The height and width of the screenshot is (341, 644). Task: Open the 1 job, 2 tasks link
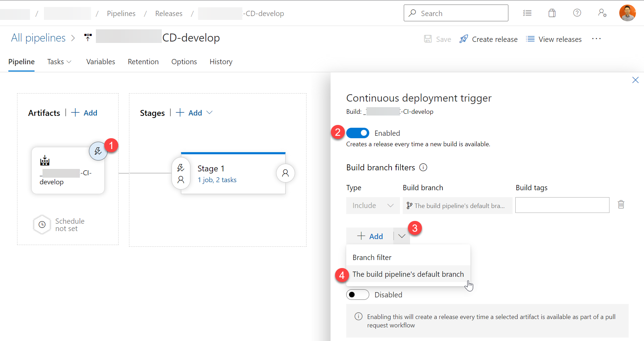[217, 180]
